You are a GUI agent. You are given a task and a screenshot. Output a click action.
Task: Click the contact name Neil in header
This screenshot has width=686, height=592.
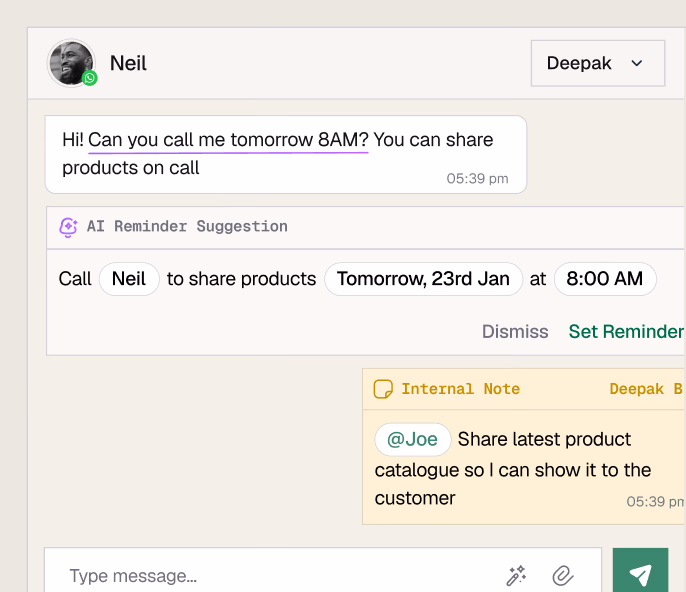128,63
